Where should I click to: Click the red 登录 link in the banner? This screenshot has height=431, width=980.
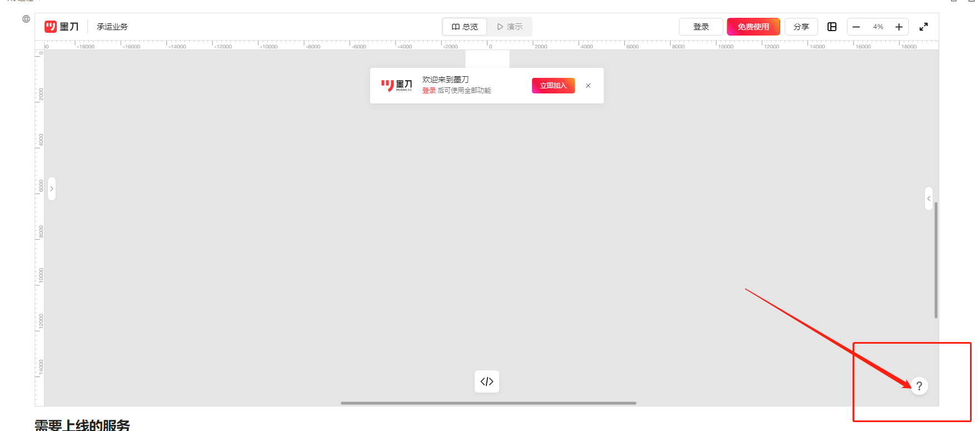pos(429,91)
